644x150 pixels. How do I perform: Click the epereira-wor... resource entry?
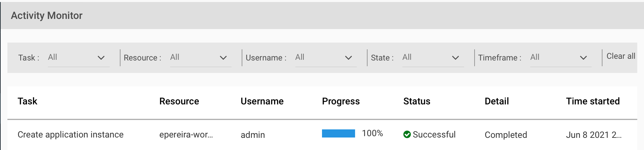pyautogui.click(x=186, y=135)
